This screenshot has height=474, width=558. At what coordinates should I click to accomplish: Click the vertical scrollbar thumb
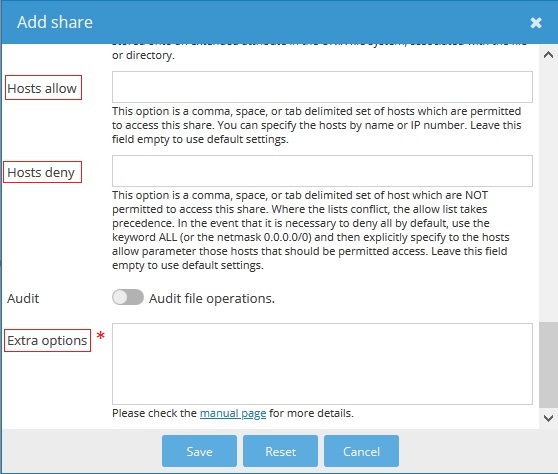pos(548,365)
